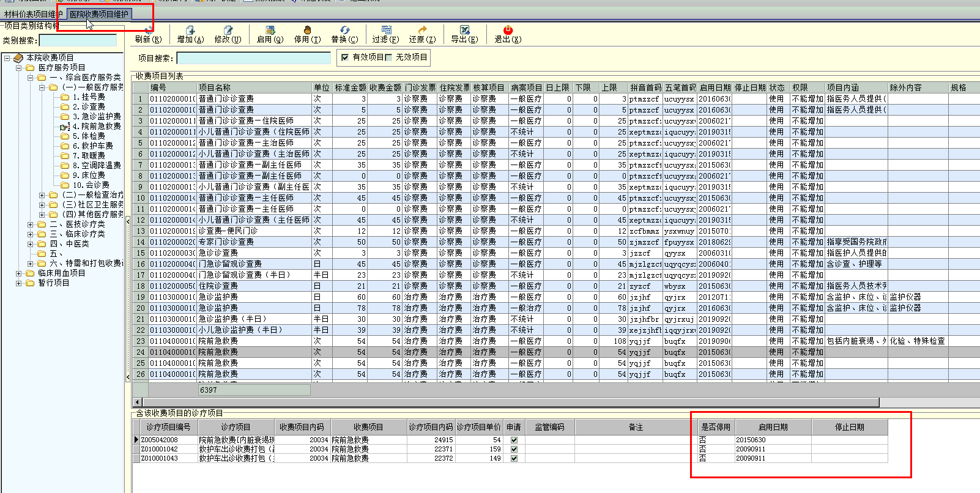Image resolution: width=980 pixels, height=493 pixels.
Task: Toggle 申请 checkbox for row Z010001043
Action: 514,458
